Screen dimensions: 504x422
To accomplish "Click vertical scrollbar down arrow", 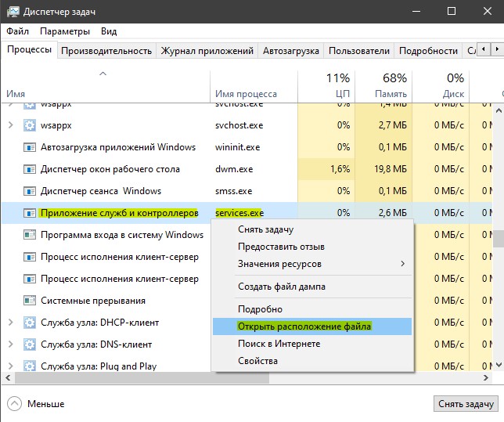I will pyautogui.click(x=499, y=365).
